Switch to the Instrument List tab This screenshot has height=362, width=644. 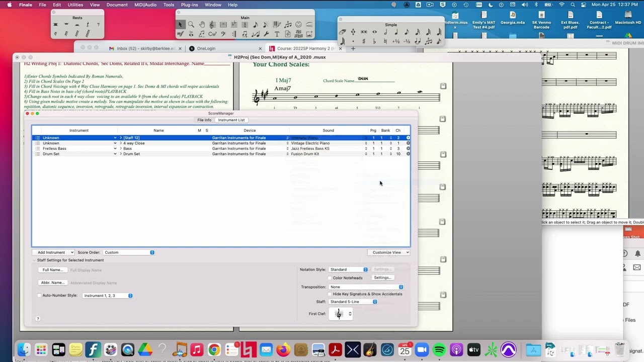click(x=231, y=120)
